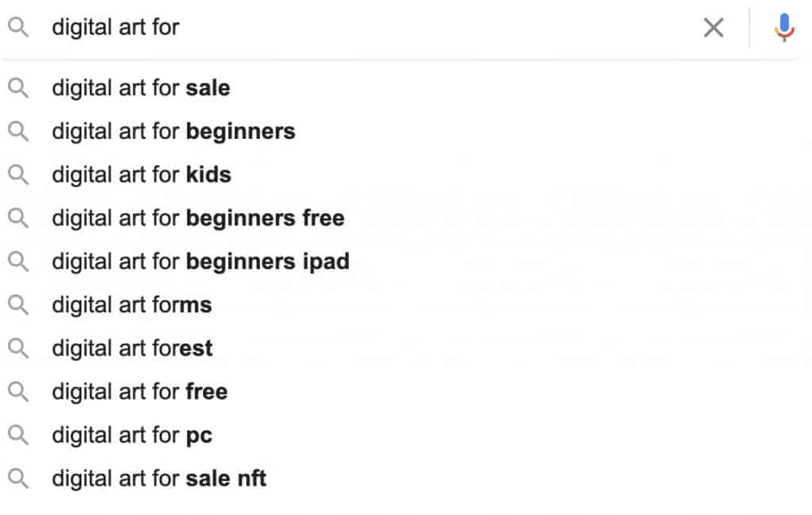Click the microphone voice search icon
The image size is (812, 515).
click(783, 27)
